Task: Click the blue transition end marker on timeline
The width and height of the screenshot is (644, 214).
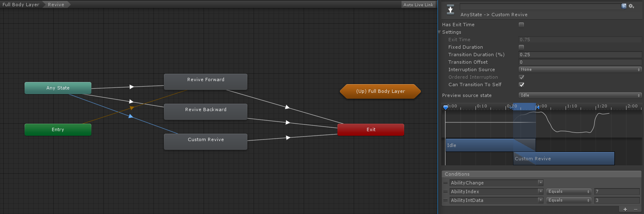Action: 537,107
